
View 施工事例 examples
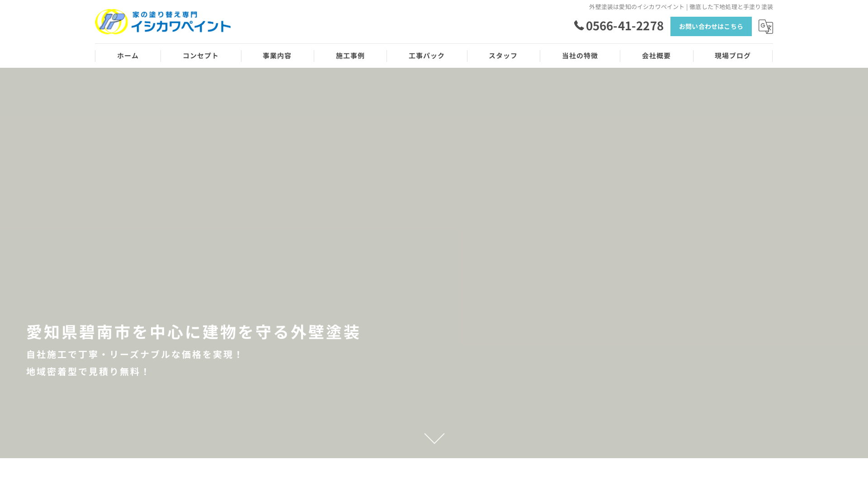click(x=350, y=56)
